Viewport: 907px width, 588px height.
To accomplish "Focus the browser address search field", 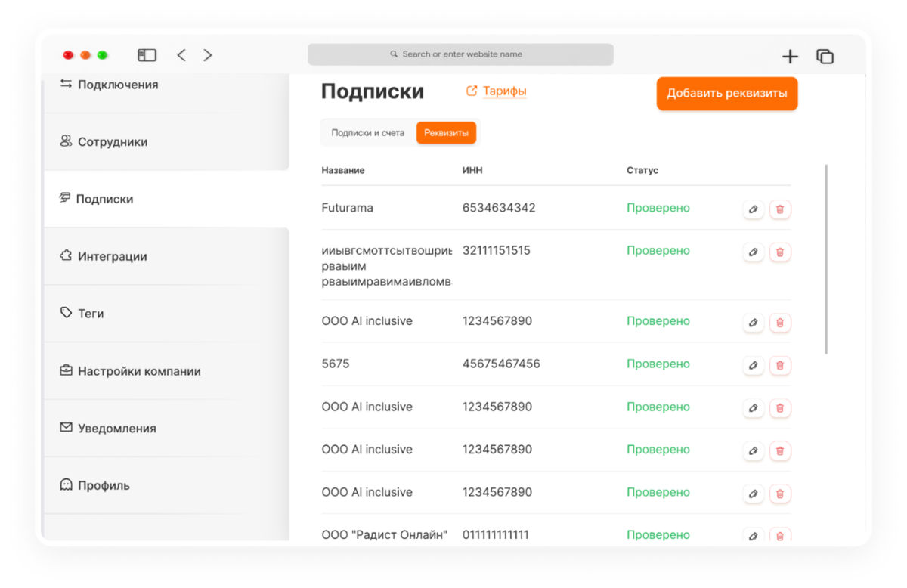I will click(x=460, y=54).
